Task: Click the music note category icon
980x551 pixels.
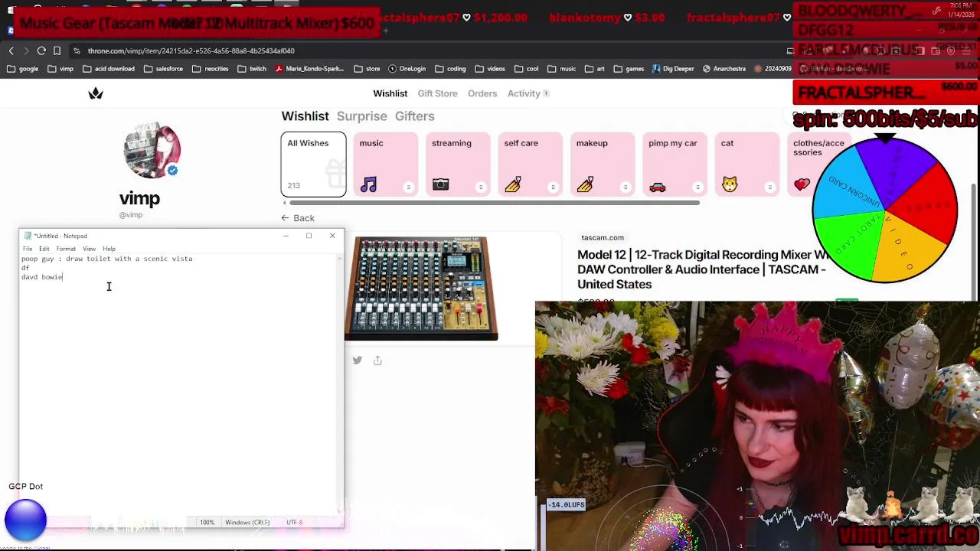Action: pos(369,184)
